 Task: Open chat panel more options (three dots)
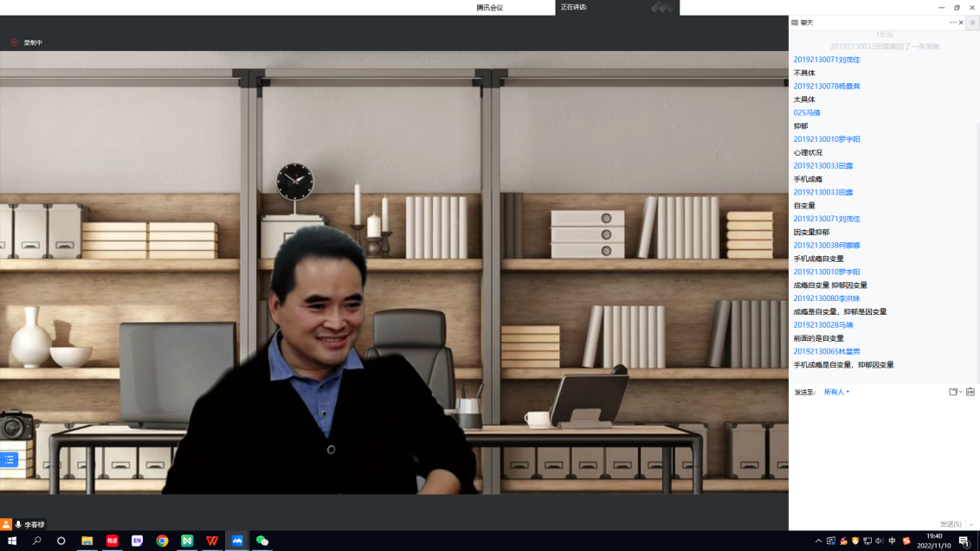[953, 22]
